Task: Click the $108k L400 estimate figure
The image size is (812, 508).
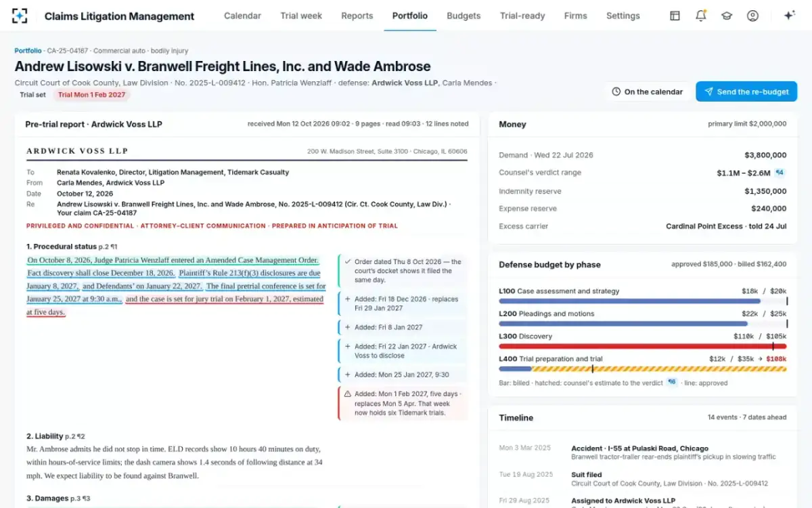Action: (x=776, y=359)
